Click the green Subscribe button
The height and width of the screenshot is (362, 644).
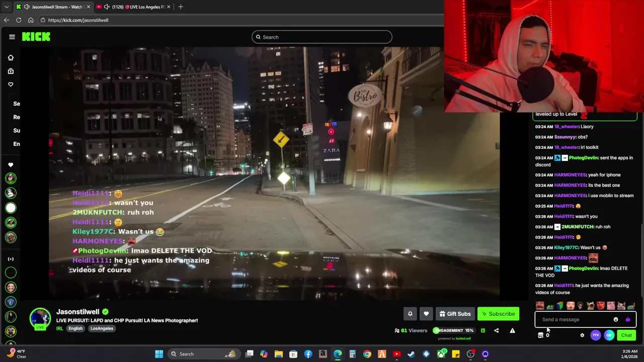498,314
